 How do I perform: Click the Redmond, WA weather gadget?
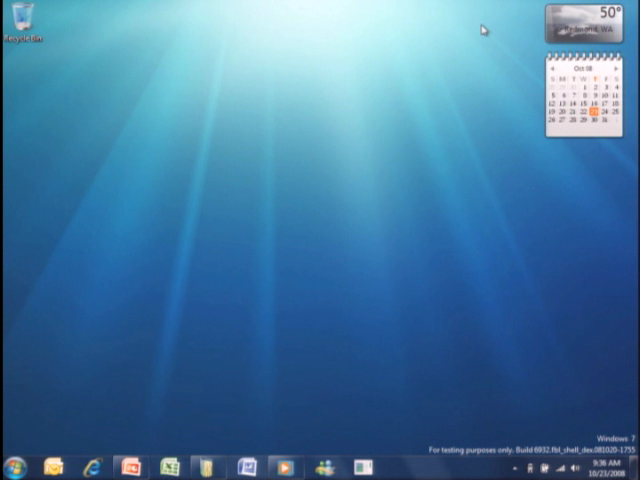[x=583, y=24]
